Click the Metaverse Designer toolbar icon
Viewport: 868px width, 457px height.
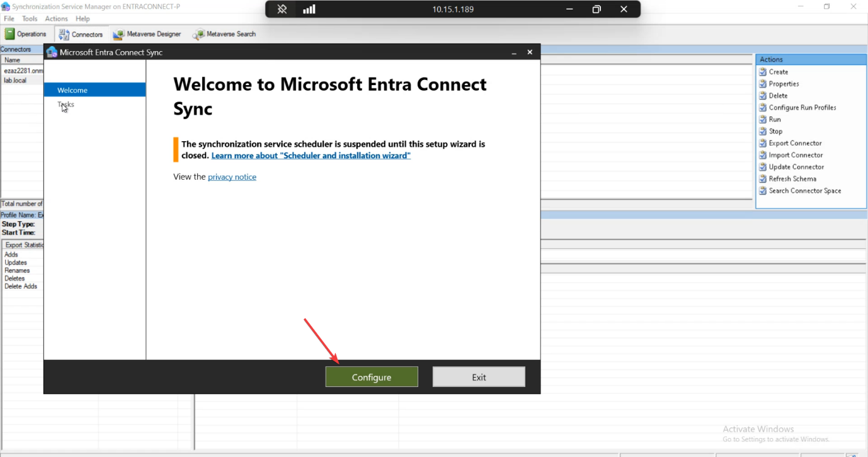coord(118,35)
